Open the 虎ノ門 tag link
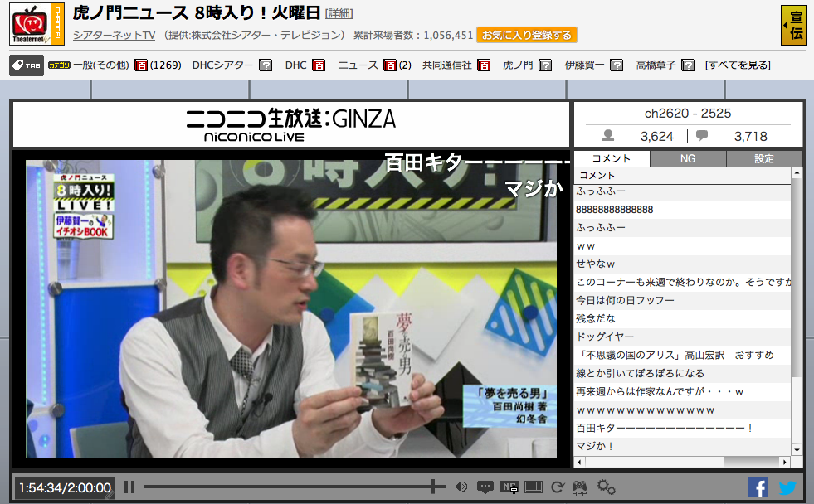814x504 pixels. point(518,65)
